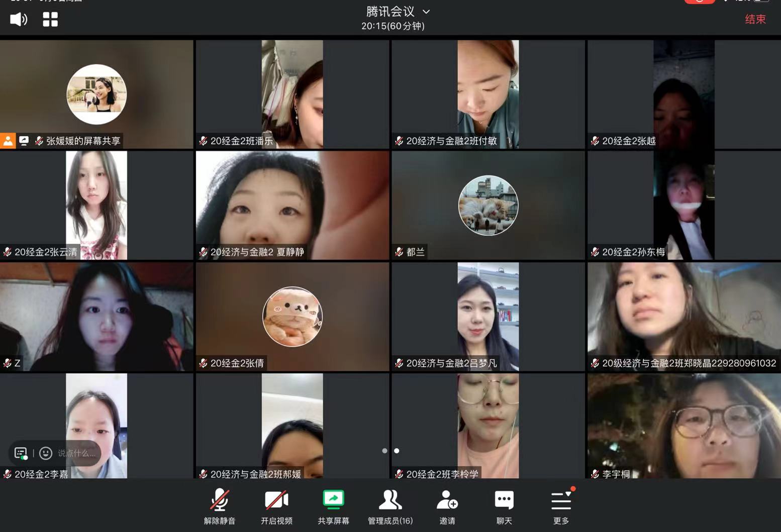Image resolution: width=781 pixels, height=532 pixels.
Task: Switch layout with the grid view icon
Action: click(50, 20)
